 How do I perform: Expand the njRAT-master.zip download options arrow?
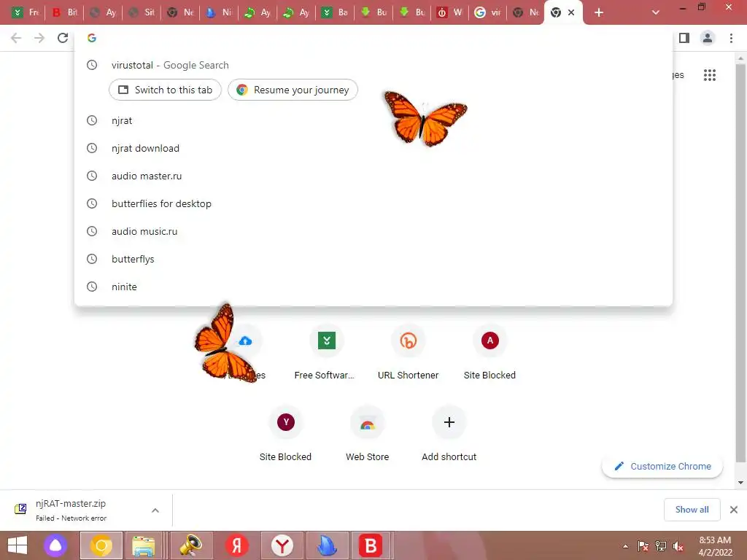pos(155,510)
